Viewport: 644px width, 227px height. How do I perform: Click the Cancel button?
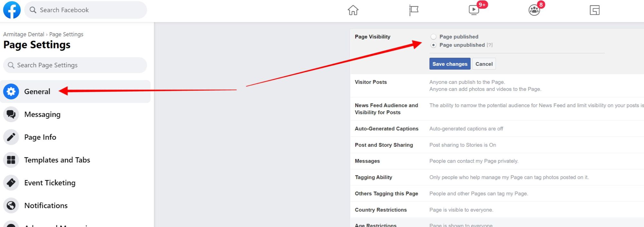(484, 64)
